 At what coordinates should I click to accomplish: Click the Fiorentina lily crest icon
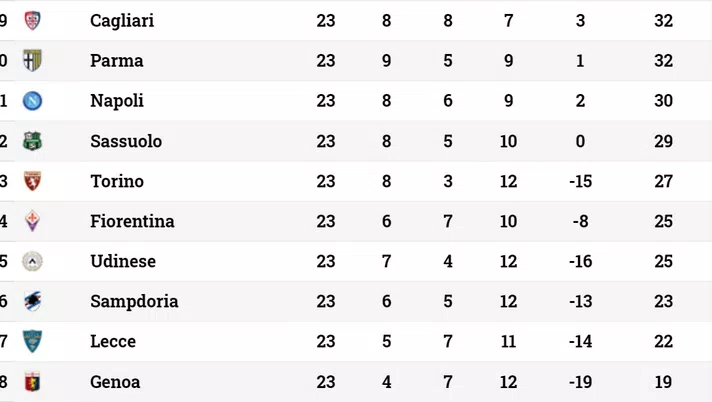[32, 221]
